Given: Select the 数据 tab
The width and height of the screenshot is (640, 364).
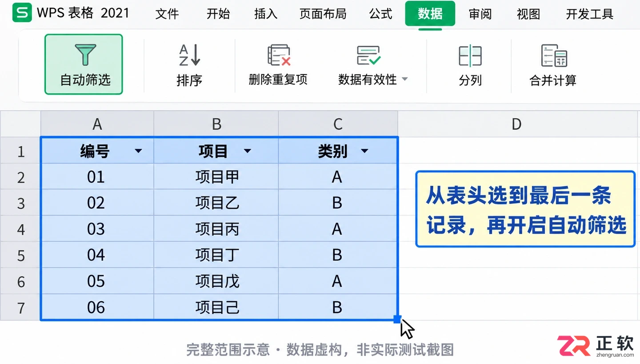Looking at the screenshot, I should click(430, 14).
